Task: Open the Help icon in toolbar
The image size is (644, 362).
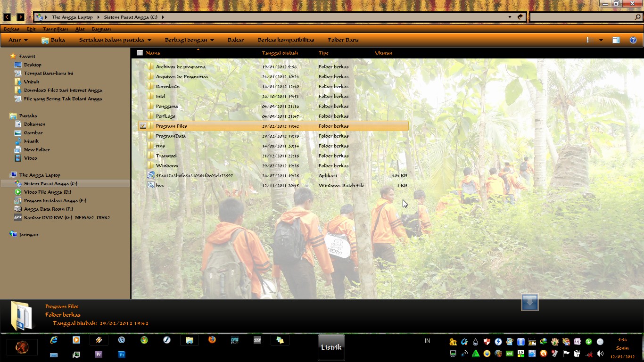Action: (633, 40)
